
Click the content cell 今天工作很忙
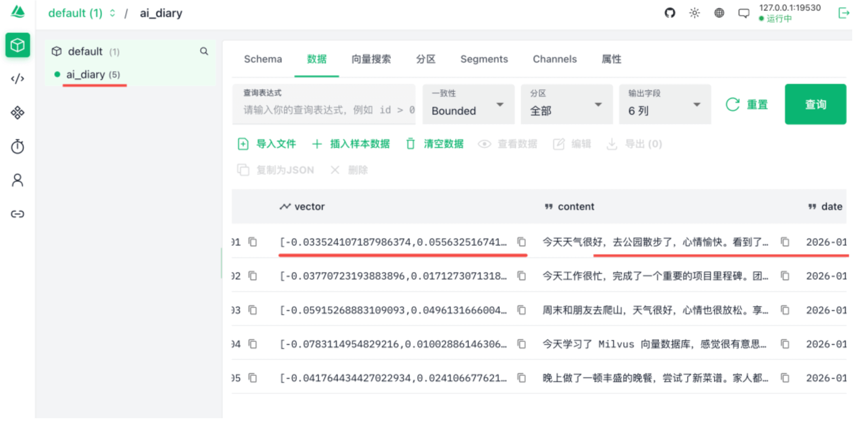tap(655, 276)
